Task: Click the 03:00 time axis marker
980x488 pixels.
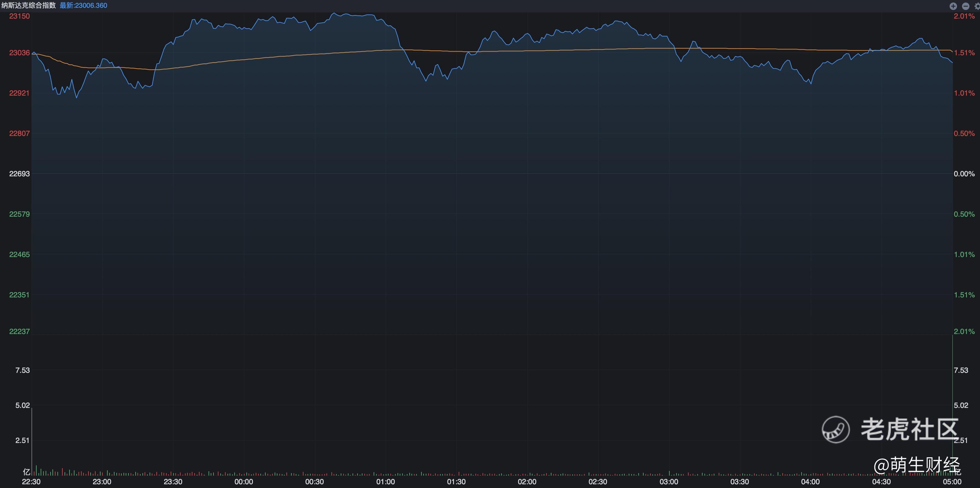Action: point(668,481)
